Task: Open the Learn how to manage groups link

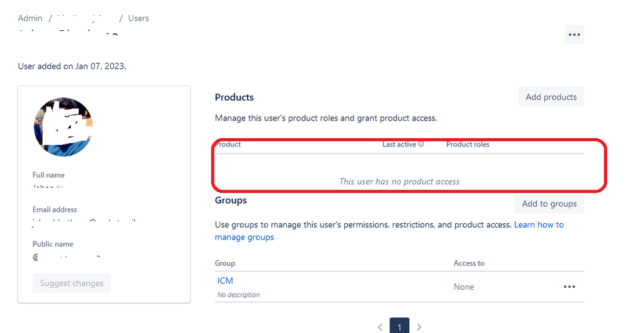Action: click(389, 230)
